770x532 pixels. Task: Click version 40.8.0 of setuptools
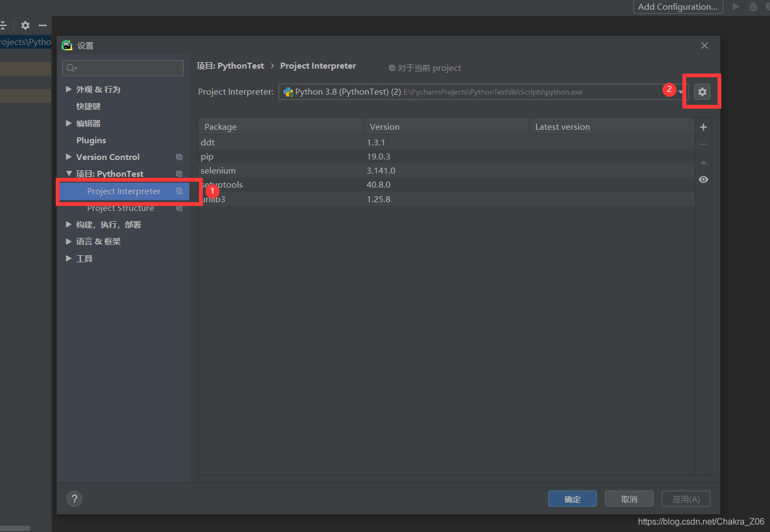pos(379,184)
